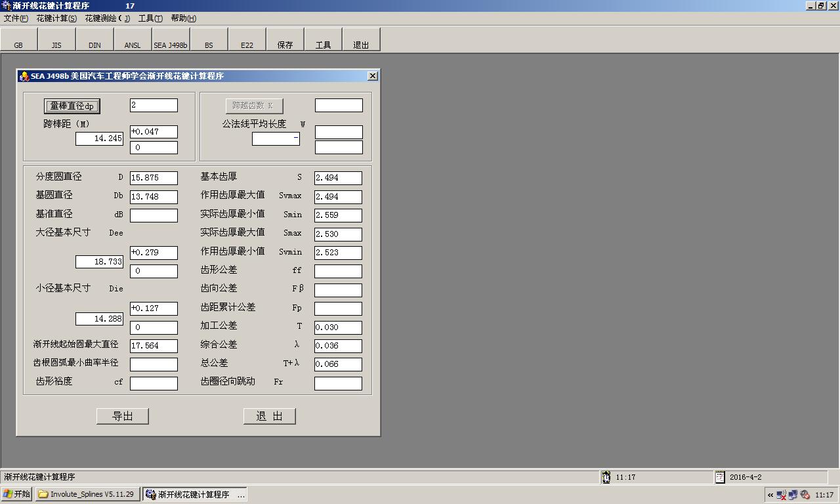The width and height of the screenshot is (840, 504).
Task: Click the 渐开线花键计算程序 taskbar item
Action: coord(195,494)
